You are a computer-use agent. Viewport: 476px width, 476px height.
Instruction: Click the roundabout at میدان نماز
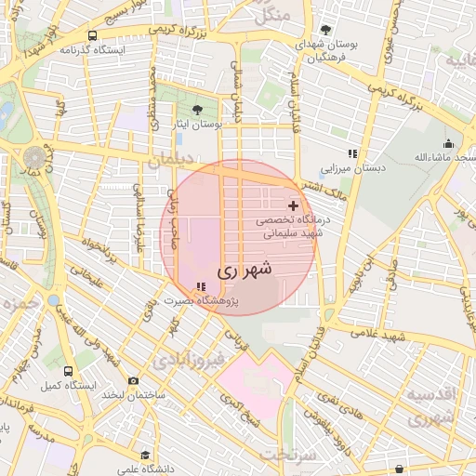(x=34, y=158)
